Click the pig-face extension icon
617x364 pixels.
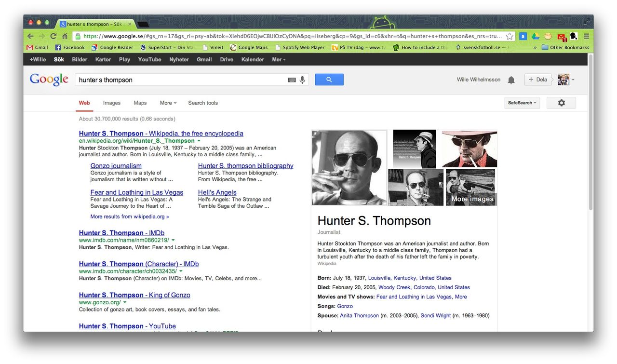tap(548, 36)
